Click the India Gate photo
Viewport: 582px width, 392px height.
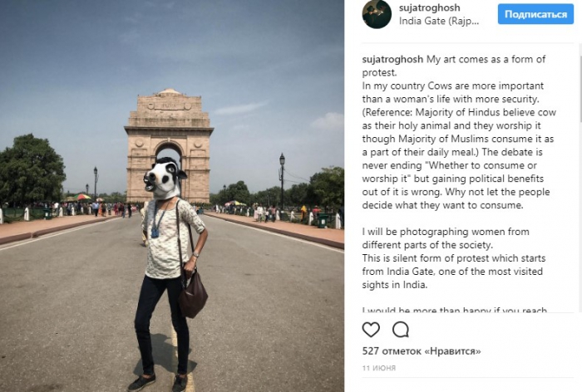[x=172, y=196]
